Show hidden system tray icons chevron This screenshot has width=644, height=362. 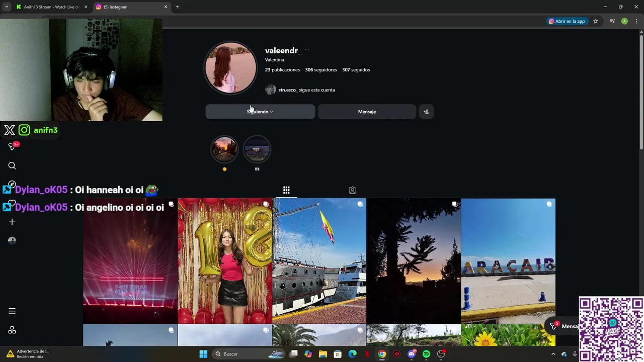(x=553, y=354)
